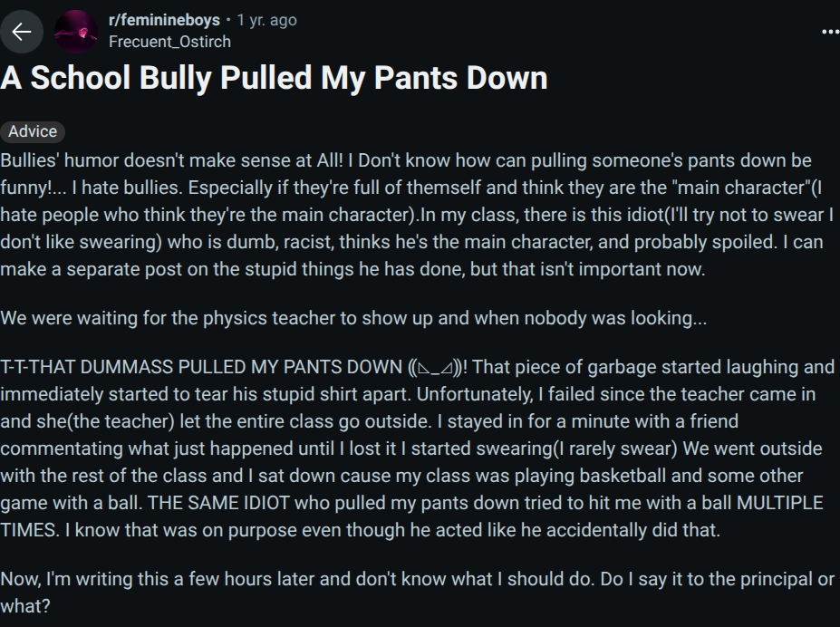Open the post's three-dot options menu
This screenshot has height=627, width=840.
[x=829, y=32]
